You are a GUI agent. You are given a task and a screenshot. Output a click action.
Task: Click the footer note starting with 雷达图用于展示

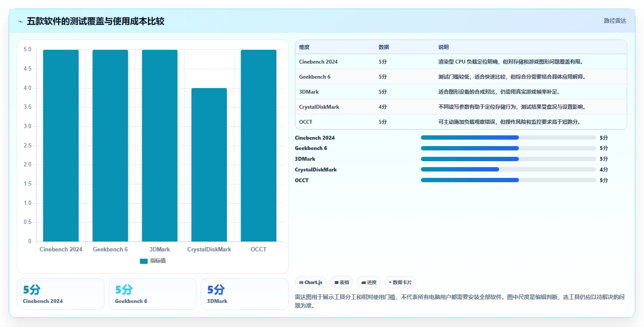point(460,301)
